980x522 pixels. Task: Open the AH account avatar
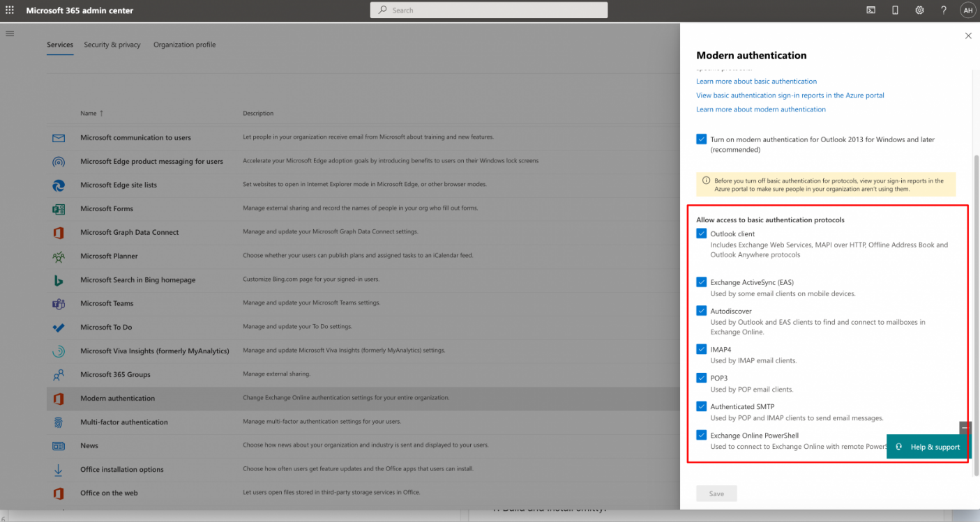click(967, 10)
